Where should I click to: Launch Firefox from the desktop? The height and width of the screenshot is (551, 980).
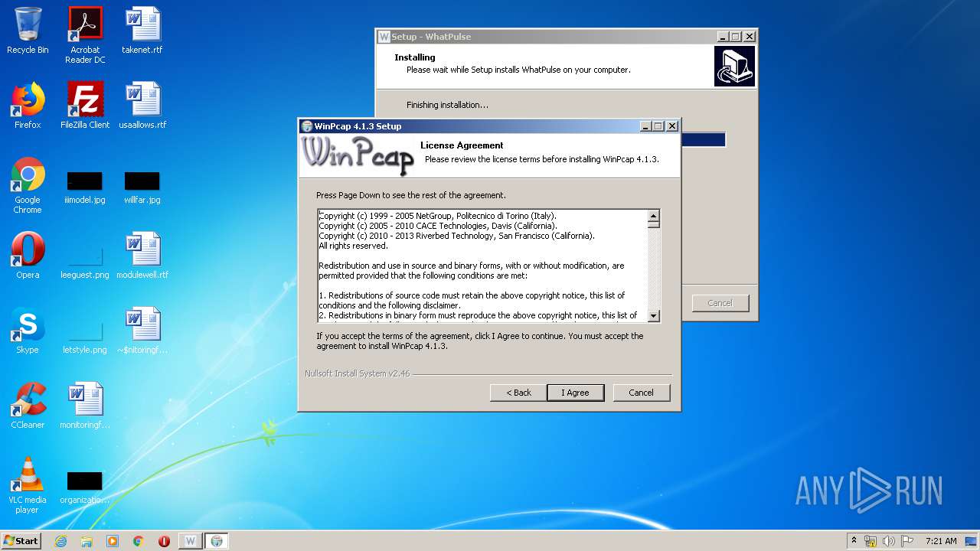click(28, 106)
